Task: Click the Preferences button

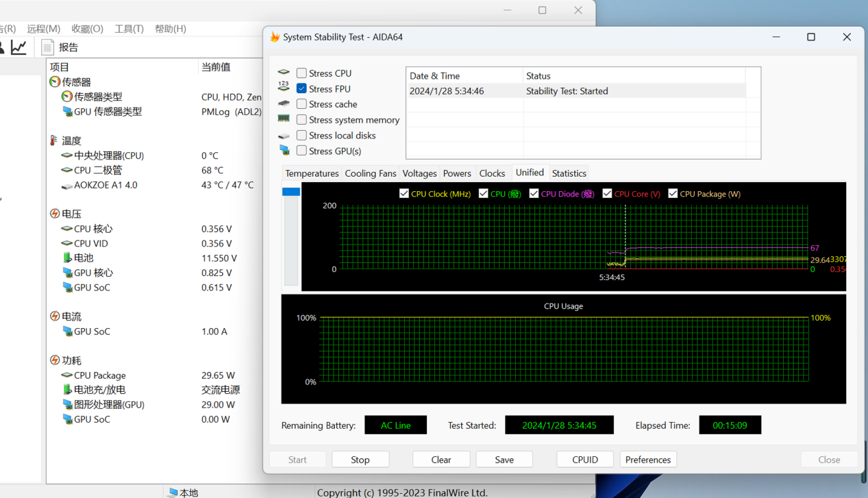Action: pos(647,460)
